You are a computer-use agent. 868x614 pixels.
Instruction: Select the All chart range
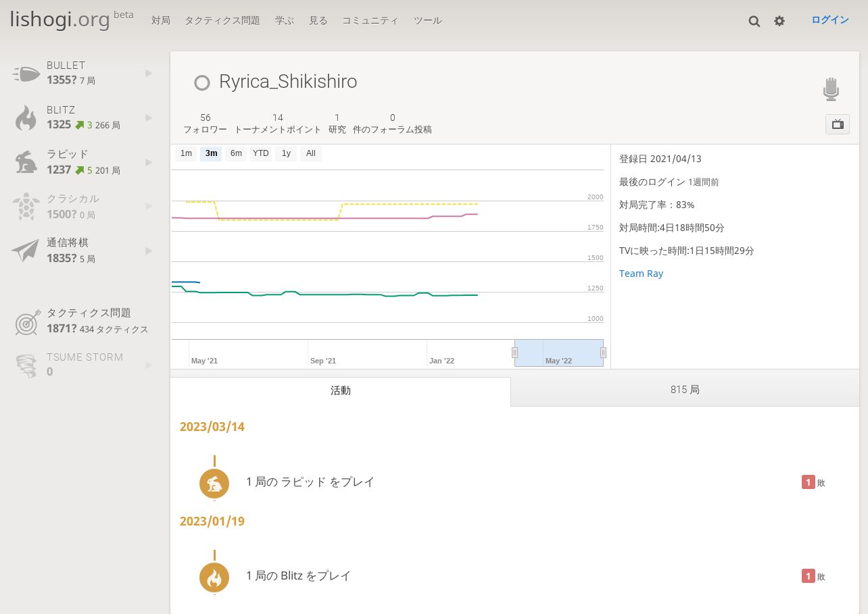point(311,154)
